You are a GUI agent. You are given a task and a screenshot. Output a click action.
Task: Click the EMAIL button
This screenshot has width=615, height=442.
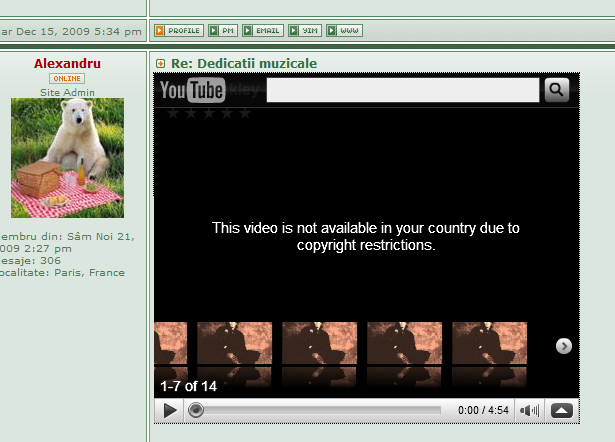(263, 31)
